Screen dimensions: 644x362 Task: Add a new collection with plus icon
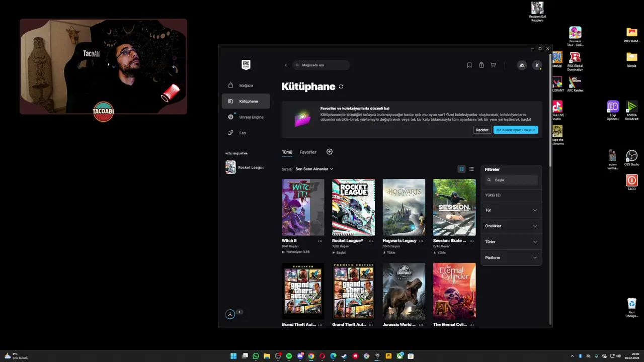coord(330,152)
